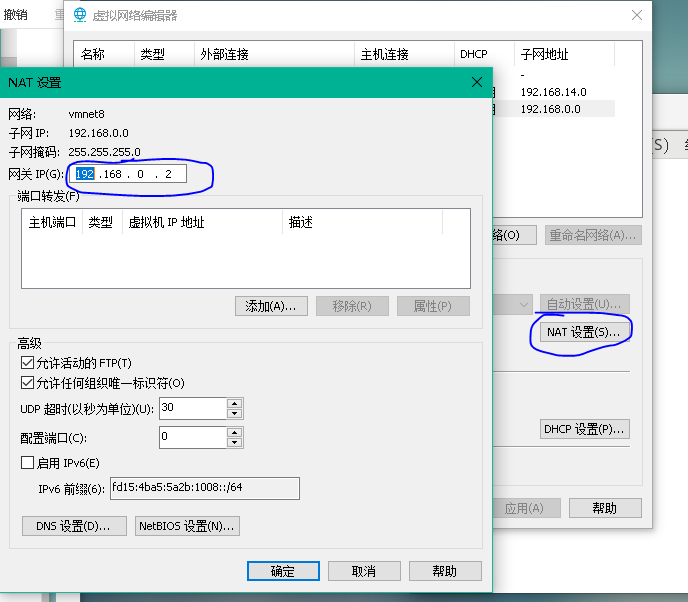Toggle 允许活动的 FTP checkbox
The image size is (688, 602).
[27, 362]
